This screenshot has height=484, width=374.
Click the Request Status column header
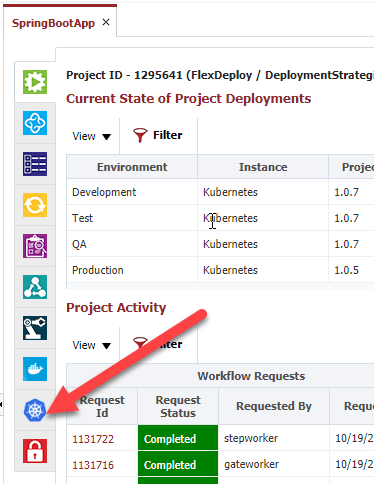pyautogui.click(x=178, y=406)
